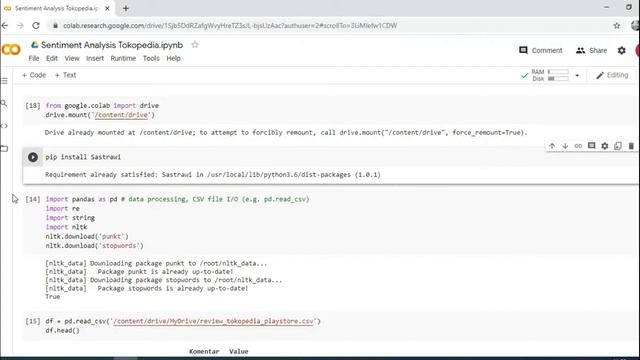Click the 'Requirement already satisfied' output text
Viewport: 640px width, 360px height.
(213, 175)
